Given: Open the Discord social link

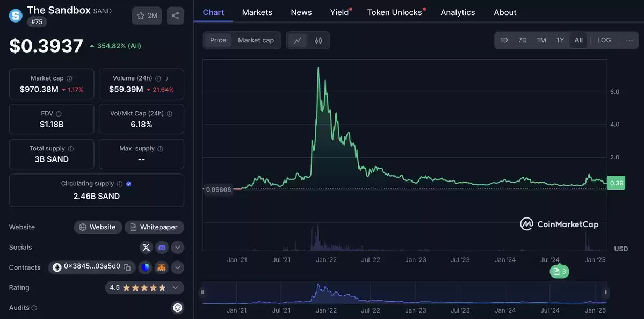Looking at the screenshot, I should point(162,247).
